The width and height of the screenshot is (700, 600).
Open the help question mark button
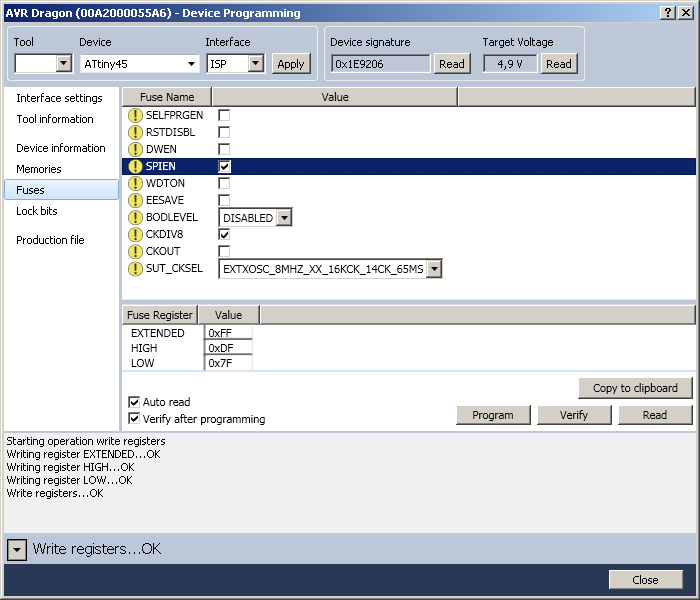(667, 13)
